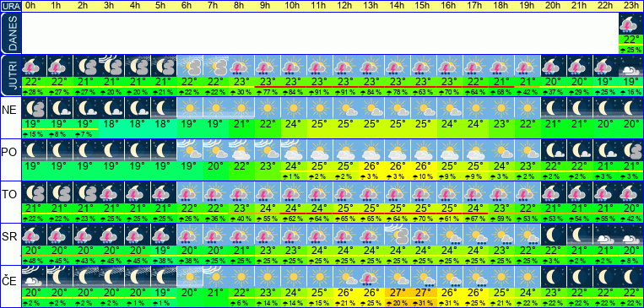
Task: Click the JUTRI 3h windy cloudy moon icon
Action: (111, 65)
